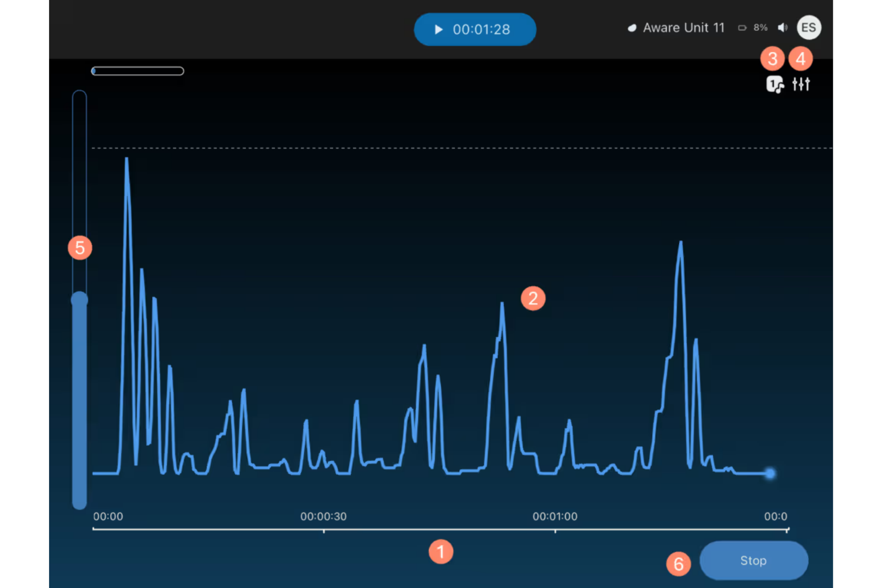Click the vertical level slider handle
The width and height of the screenshot is (882, 588).
tap(79, 300)
